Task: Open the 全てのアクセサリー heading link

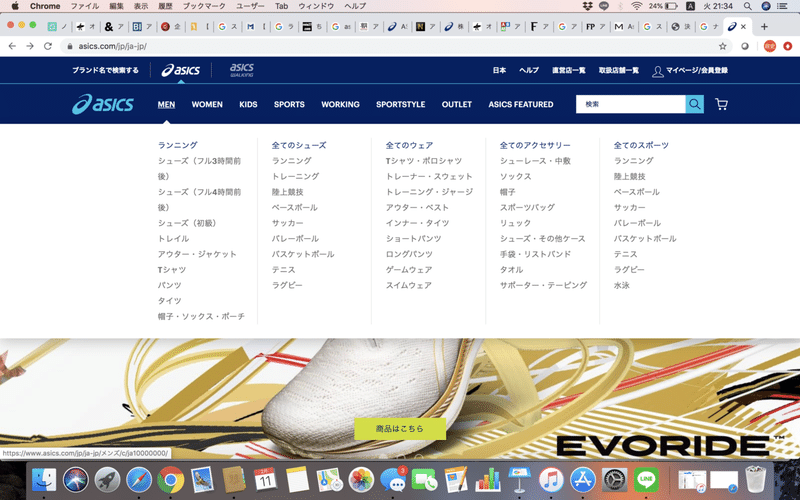Action: pos(535,145)
